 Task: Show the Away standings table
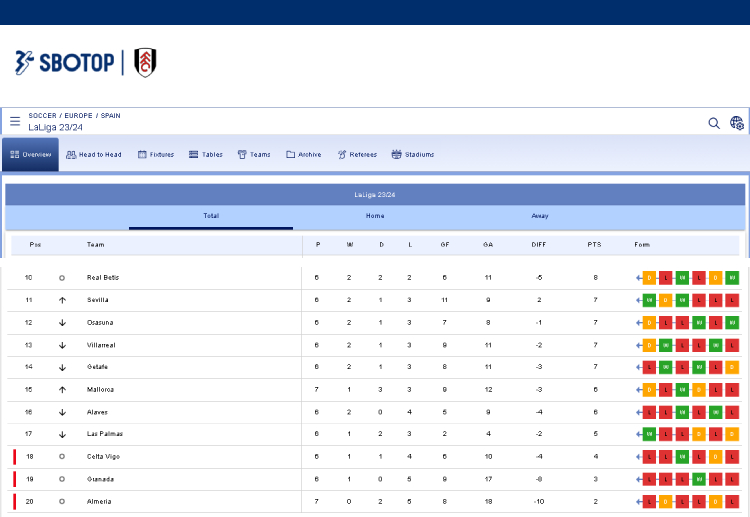click(x=540, y=216)
